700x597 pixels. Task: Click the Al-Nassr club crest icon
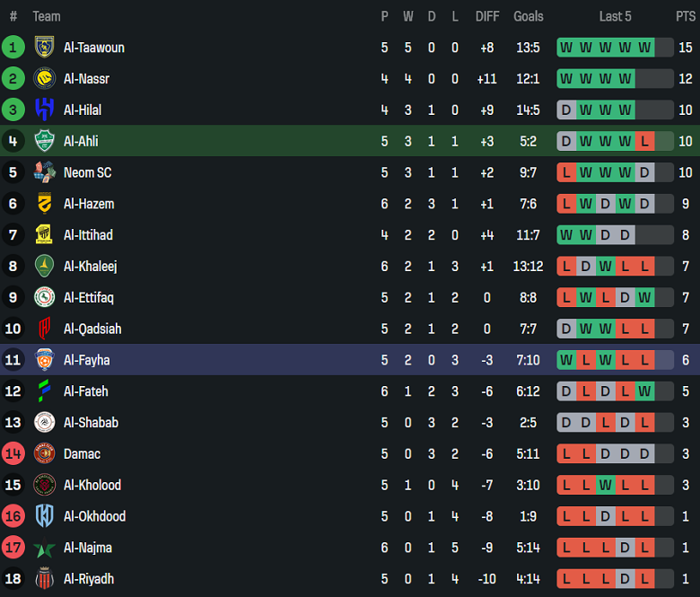point(44,79)
